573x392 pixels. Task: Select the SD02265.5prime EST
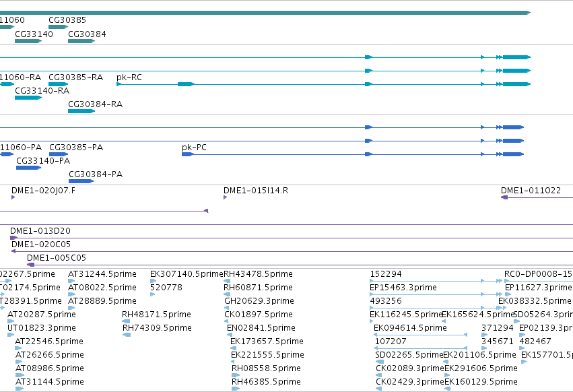(380, 362)
